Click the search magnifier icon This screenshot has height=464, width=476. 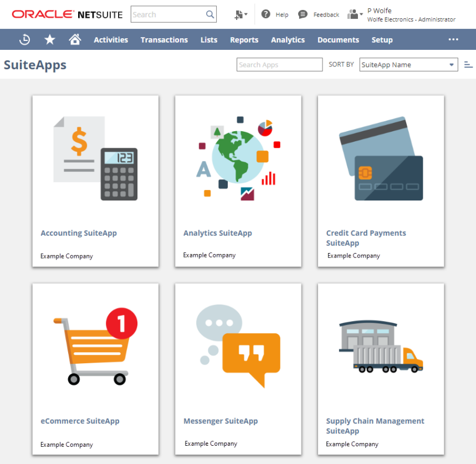coord(210,15)
